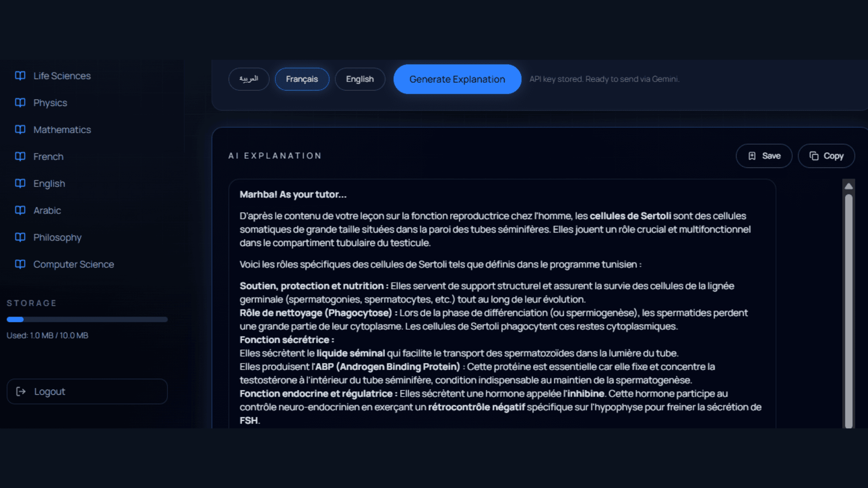Click the Life Sciences book icon
Image resolution: width=868 pixels, height=488 pixels.
coord(20,76)
